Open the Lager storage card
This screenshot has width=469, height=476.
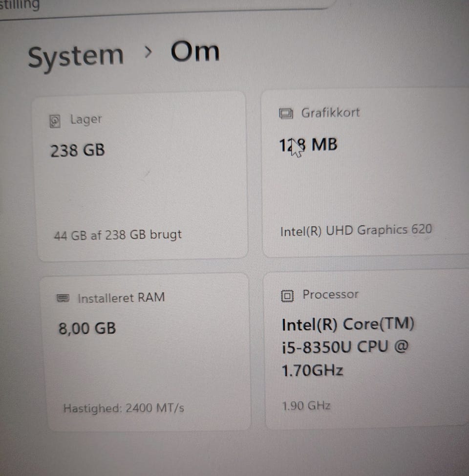[141, 176]
